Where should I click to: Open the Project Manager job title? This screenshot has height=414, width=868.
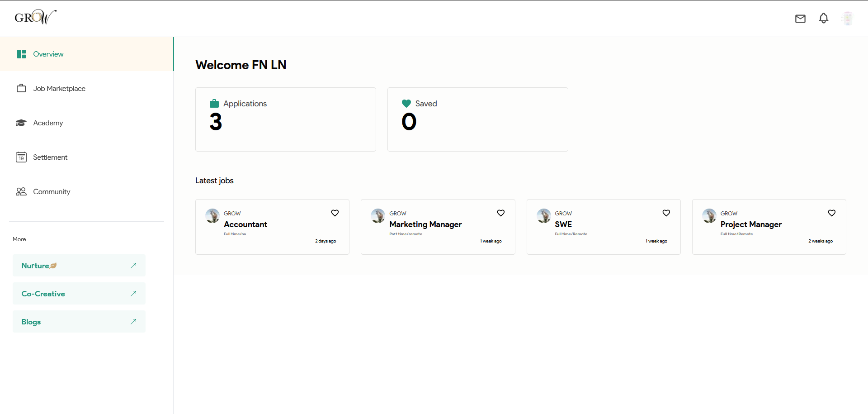click(751, 224)
